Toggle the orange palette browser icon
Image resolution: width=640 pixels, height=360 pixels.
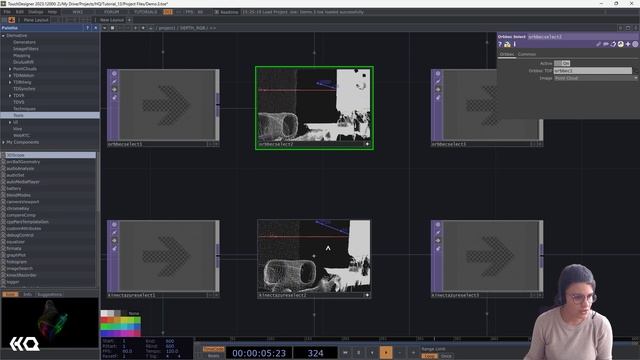point(11,20)
